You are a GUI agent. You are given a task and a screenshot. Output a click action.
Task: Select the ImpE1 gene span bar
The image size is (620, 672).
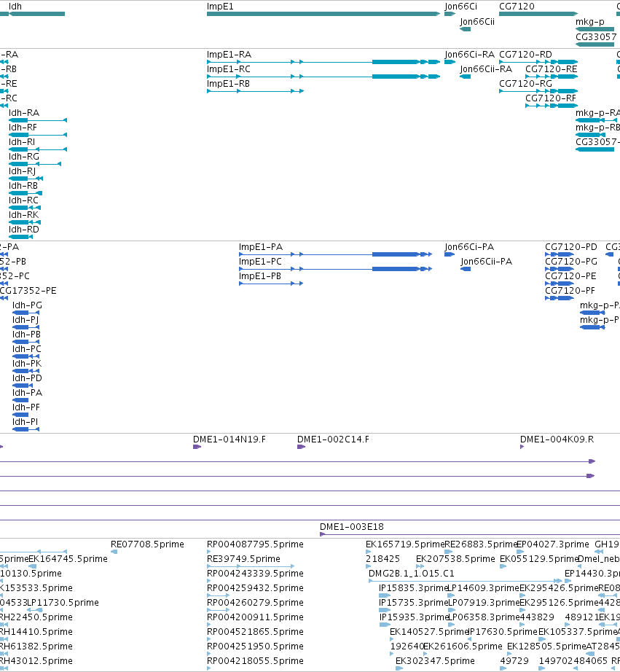click(x=323, y=14)
